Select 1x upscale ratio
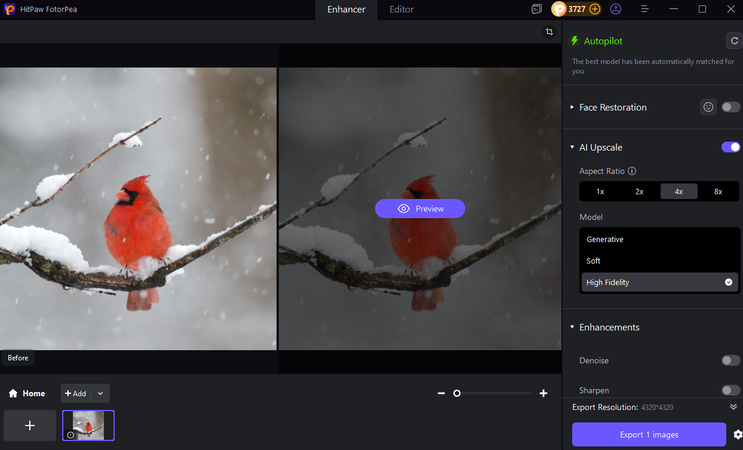743x450 pixels. (600, 191)
